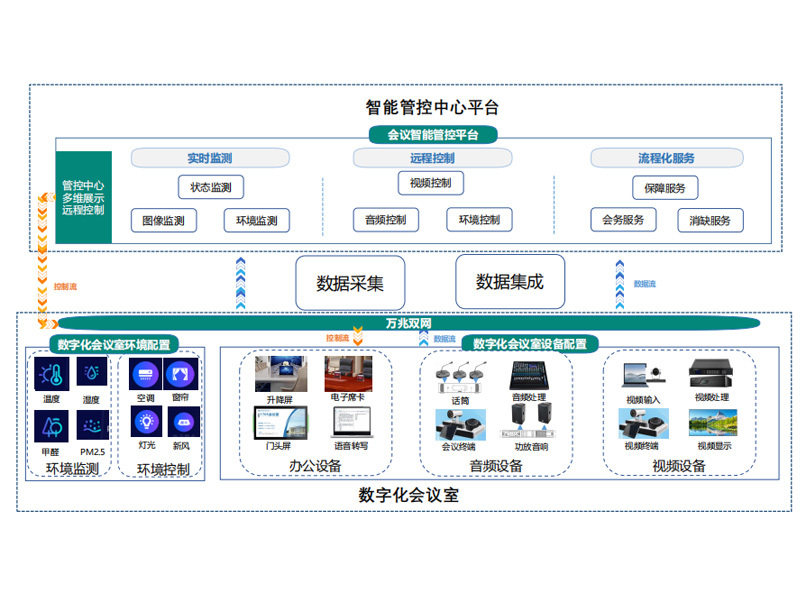Screen dimensions: 800x600
Task: Click the 数字化会议室 title at the bottom
Action: [x=408, y=495]
